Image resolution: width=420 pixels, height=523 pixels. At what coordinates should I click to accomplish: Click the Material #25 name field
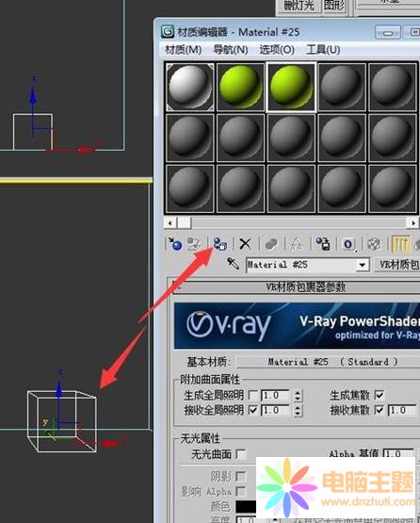click(x=301, y=266)
